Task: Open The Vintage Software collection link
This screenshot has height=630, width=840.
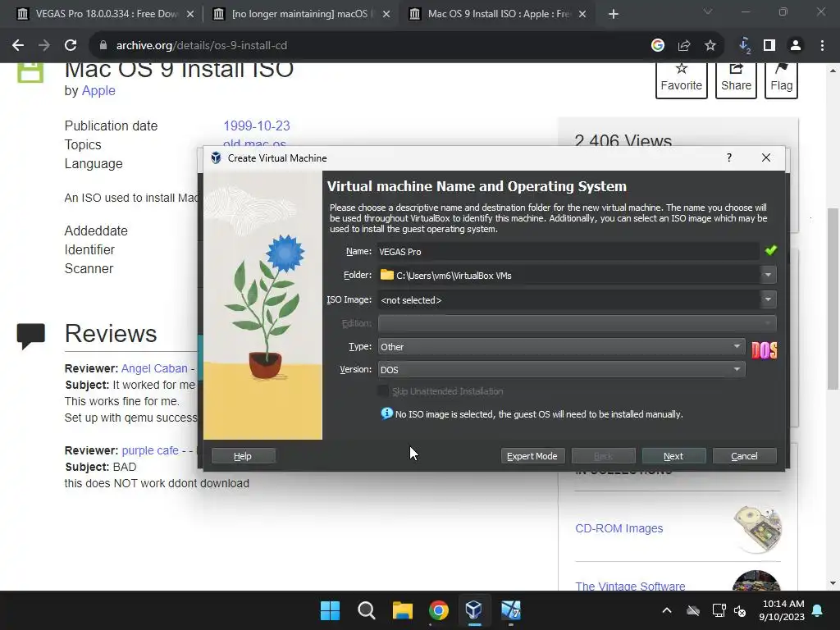Action: (x=630, y=586)
